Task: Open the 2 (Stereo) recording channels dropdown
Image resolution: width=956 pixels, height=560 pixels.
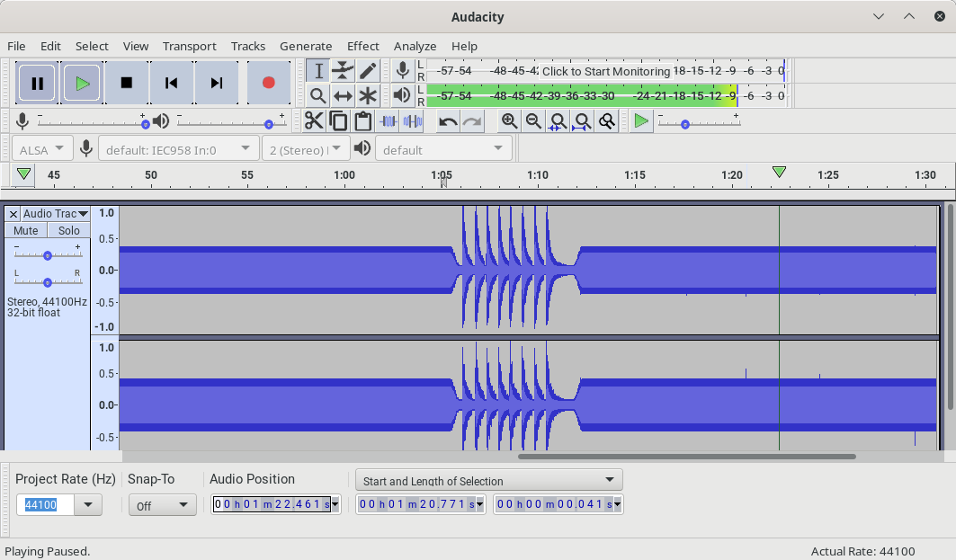Action: (x=306, y=149)
